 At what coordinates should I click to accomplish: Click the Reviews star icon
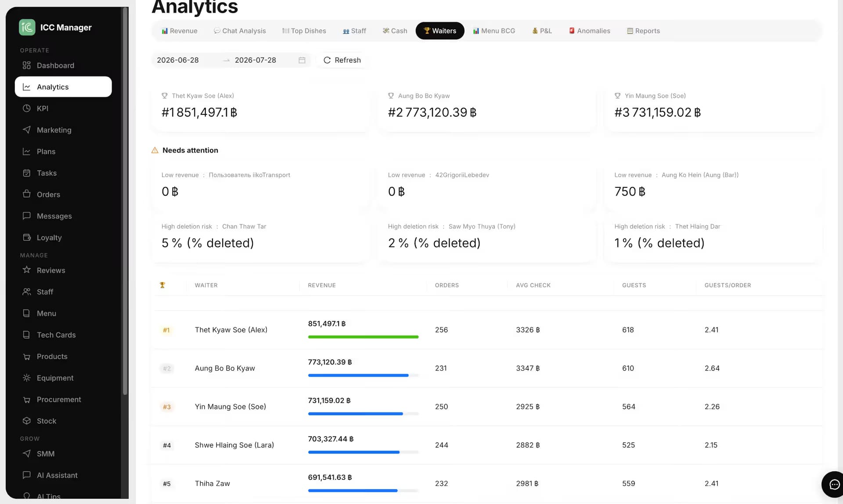pyautogui.click(x=27, y=270)
